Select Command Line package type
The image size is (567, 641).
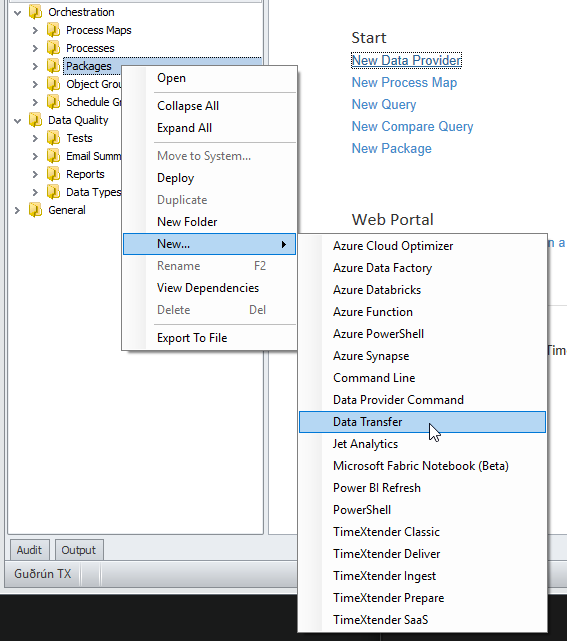[423, 378]
